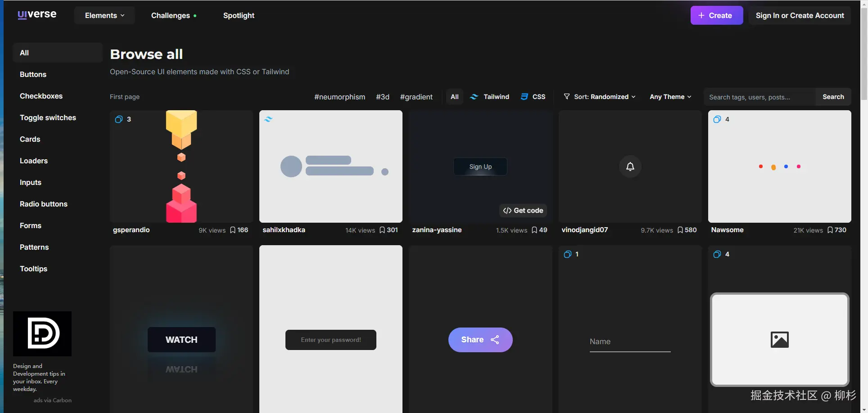Click variations icon on Nawsome card
Screen dimensions: 868x413
(x=717, y=119)
